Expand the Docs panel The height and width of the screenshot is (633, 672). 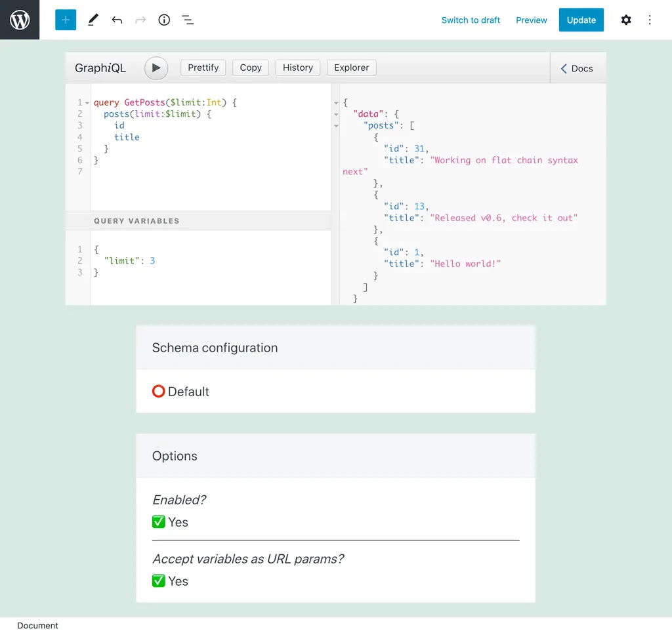[577, 68]
